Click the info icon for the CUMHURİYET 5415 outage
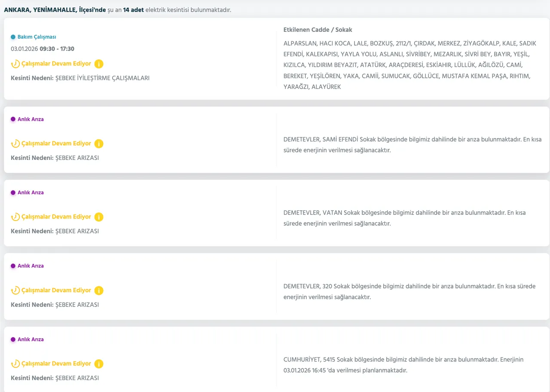Viewport: 550px width, 392px height. coord(98,364)
